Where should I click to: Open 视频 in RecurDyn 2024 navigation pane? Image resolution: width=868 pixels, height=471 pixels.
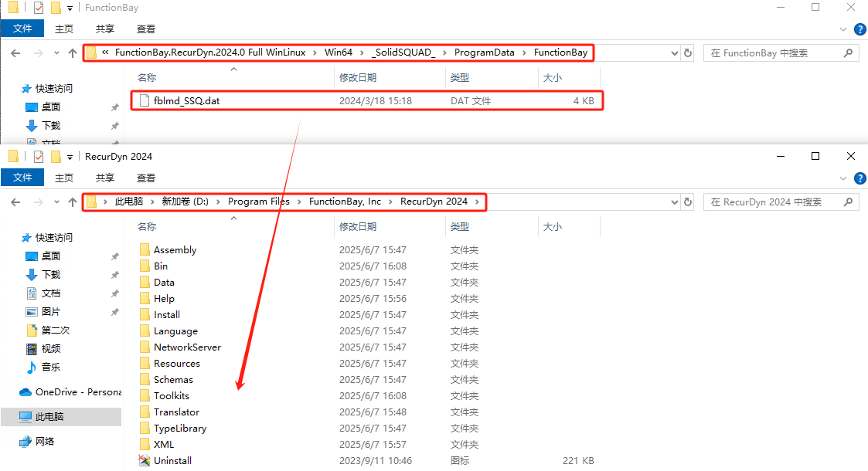[44, 349]
